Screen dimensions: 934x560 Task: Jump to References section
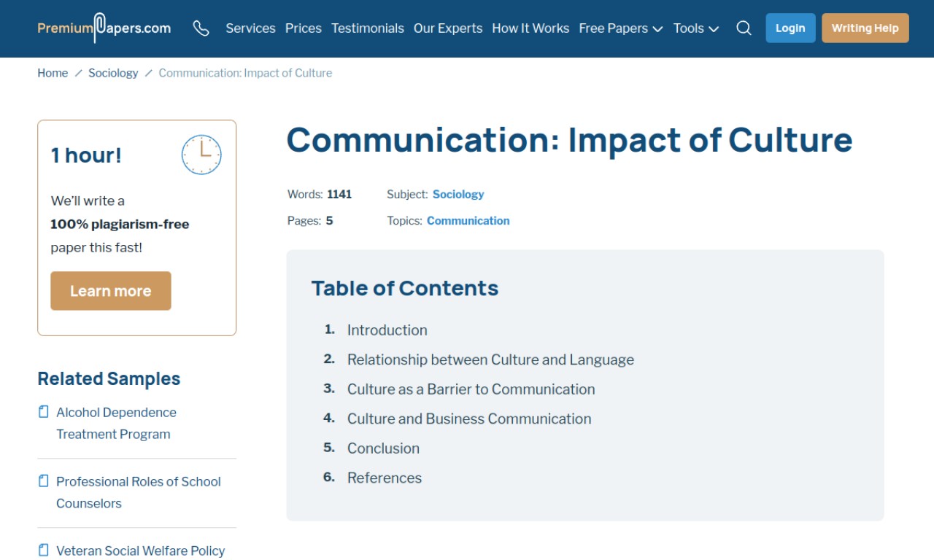tap(385, 478)
